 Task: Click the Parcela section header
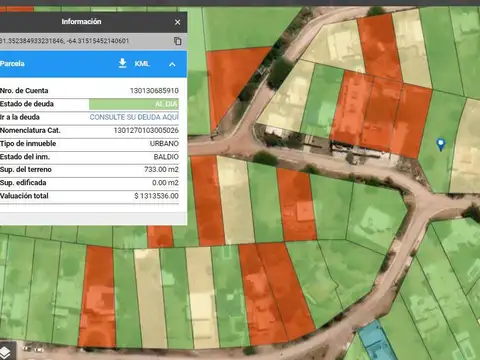93,64
